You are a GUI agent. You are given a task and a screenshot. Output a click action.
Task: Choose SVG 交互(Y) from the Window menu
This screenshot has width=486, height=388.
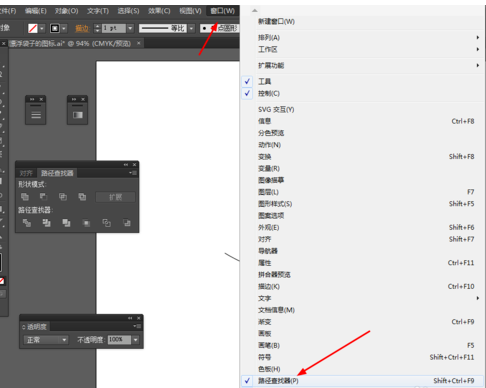point(362,109)
